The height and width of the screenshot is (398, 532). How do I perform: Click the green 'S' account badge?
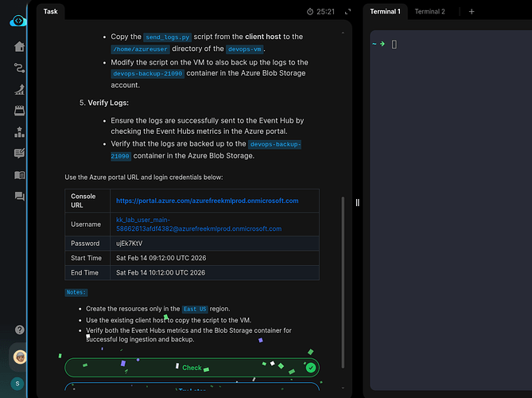click(x=17, y=384)
